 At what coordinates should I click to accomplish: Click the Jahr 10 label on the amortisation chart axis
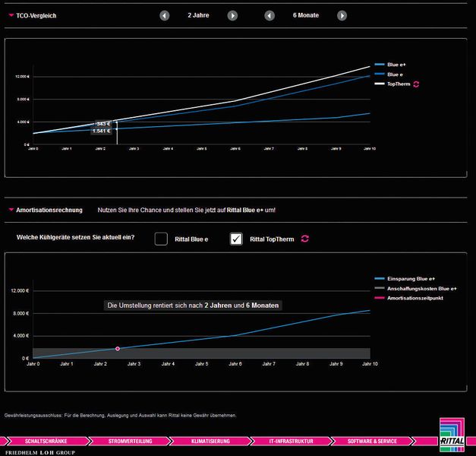click(x=370, y=363)
